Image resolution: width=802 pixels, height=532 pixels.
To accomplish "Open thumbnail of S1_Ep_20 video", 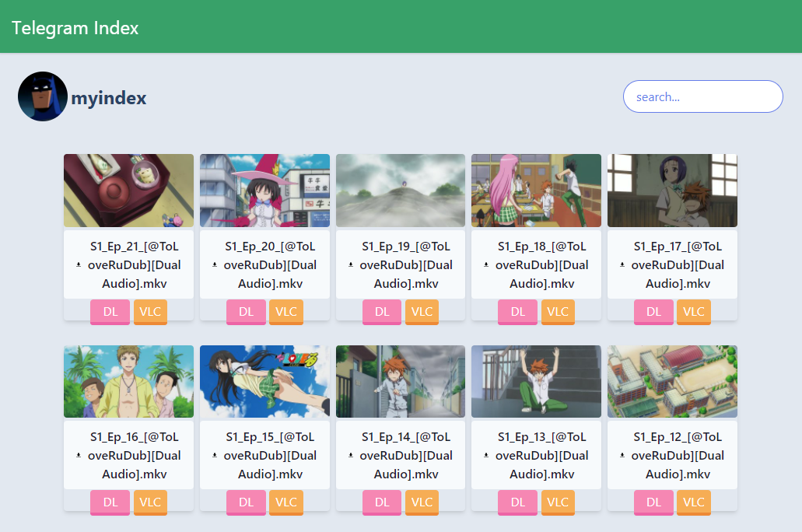I will pos(265,191).
